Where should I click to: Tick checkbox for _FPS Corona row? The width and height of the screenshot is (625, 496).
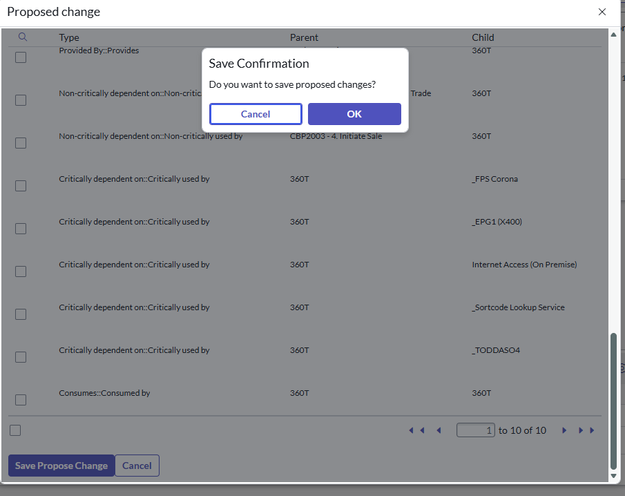click(x=21, y=186)
